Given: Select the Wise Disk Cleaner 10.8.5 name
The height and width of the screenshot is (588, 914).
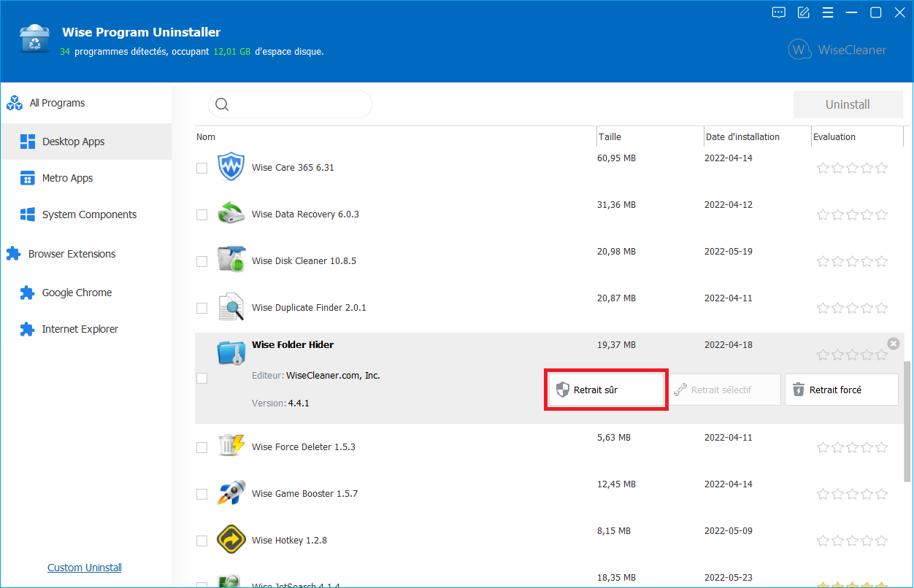Looking at the screenshot, I should point(304,261).
